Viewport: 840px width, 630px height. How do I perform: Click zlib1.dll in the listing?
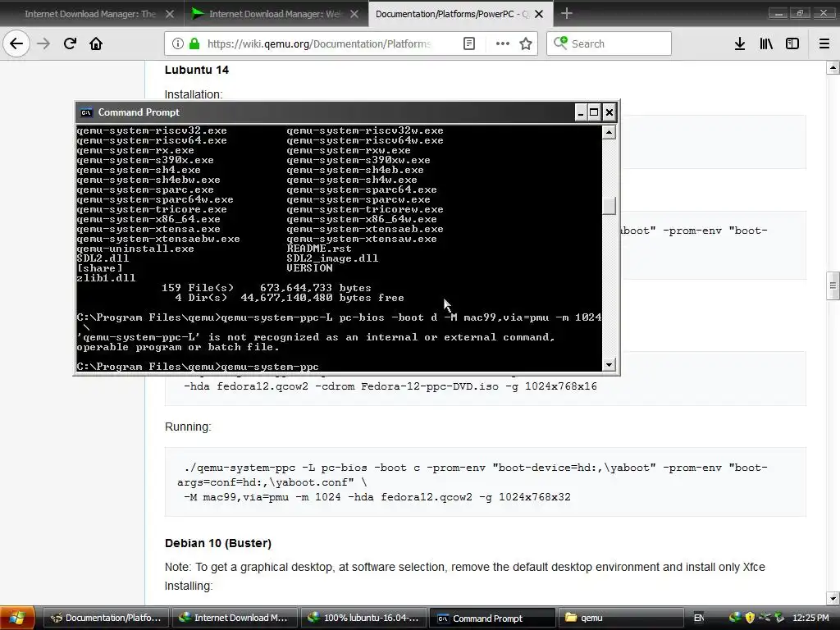[x=106, y=278]
